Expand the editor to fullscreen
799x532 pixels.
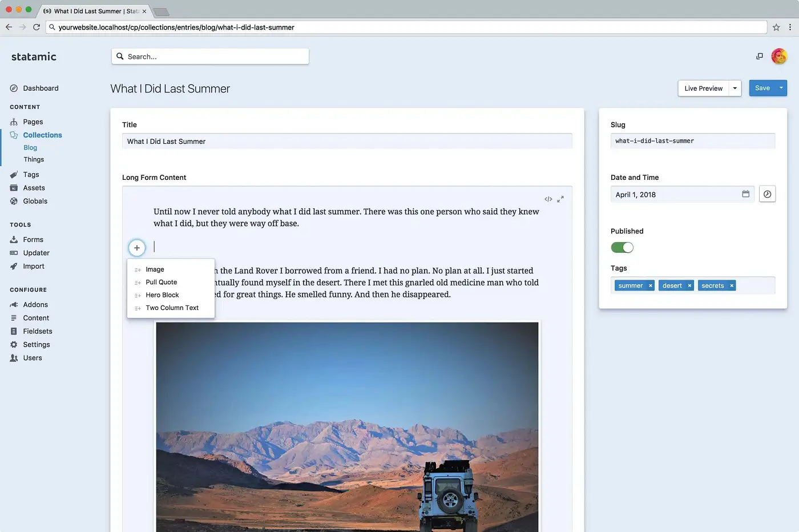[x=560, y=199]
